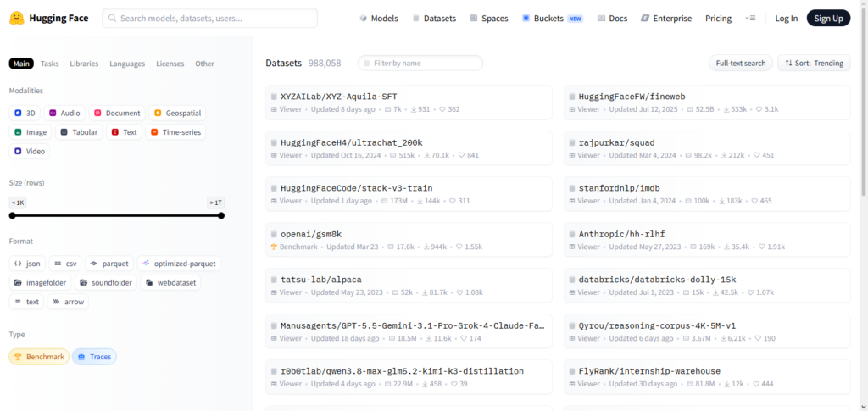Focus the Filter by name field
Viewport: 868px width, 411px height.
(420, 63)
